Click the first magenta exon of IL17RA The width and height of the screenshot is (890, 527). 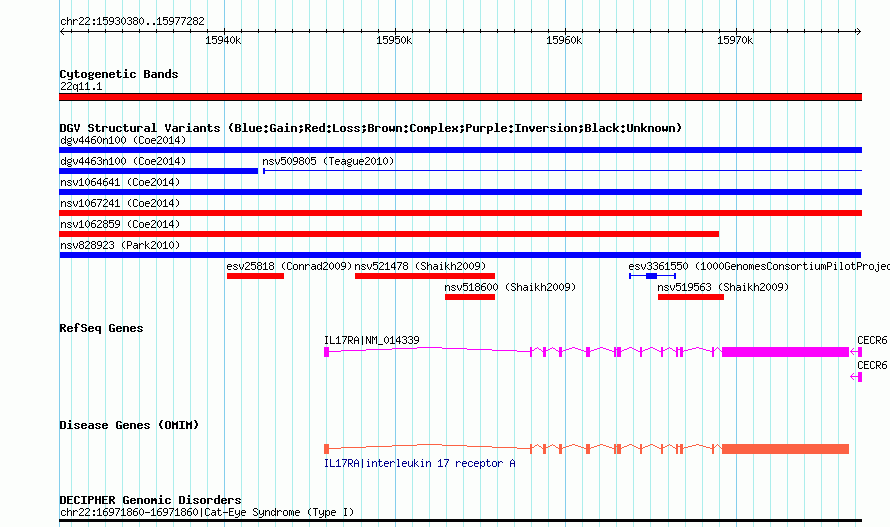(326, 352)
